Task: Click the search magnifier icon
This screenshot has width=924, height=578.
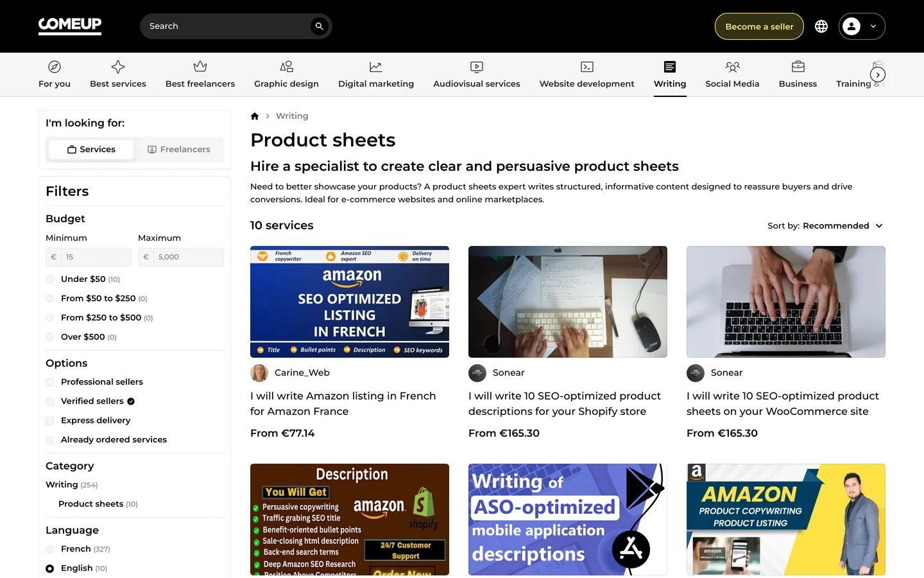Action: 319,26
